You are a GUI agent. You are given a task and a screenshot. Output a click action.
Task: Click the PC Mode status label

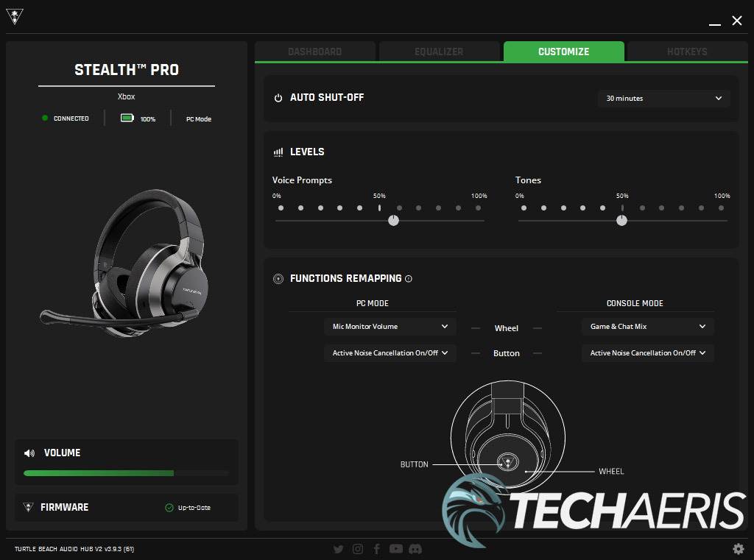(199, 119)
